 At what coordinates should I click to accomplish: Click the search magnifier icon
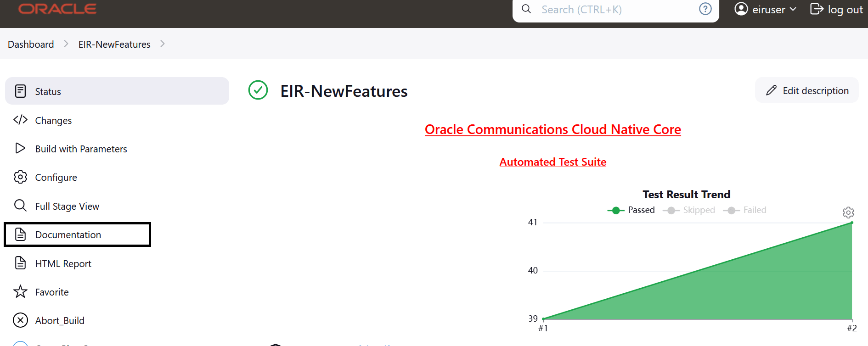(x=526, y=9)
